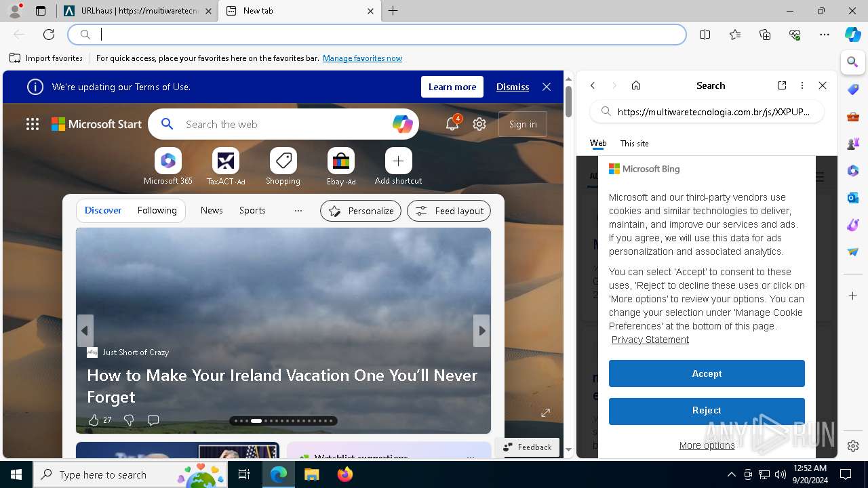
Task: Open the sidebar Outlook icon
Action: (853, 198)
